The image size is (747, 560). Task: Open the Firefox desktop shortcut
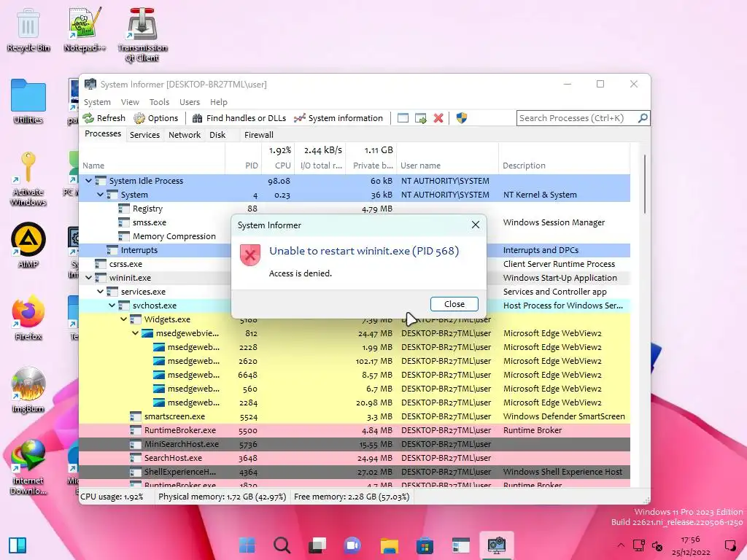point(28,318)
